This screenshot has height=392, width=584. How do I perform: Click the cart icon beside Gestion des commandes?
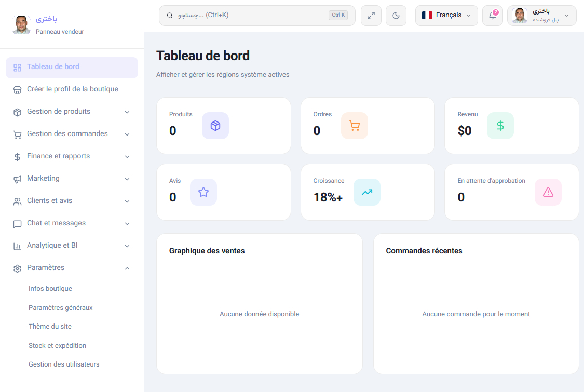coord(17,134)
